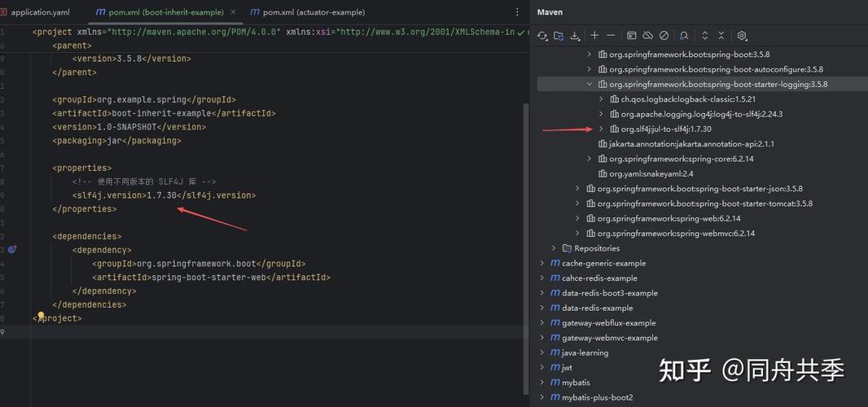Click library icon of snakeyaml dependency
The height and width of the screenshot is (407, 868).
point(603,174)
